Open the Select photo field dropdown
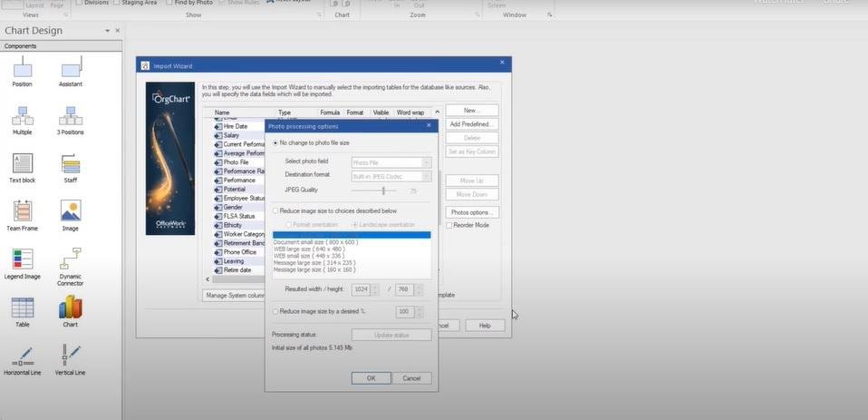 (x=427, y=162)
